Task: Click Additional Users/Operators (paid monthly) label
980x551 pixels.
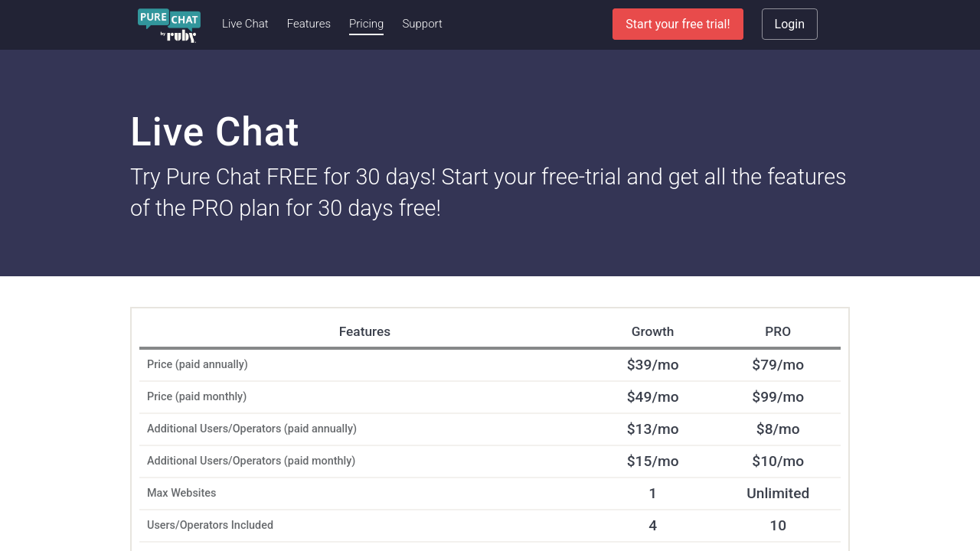Action: coord(251,461)
